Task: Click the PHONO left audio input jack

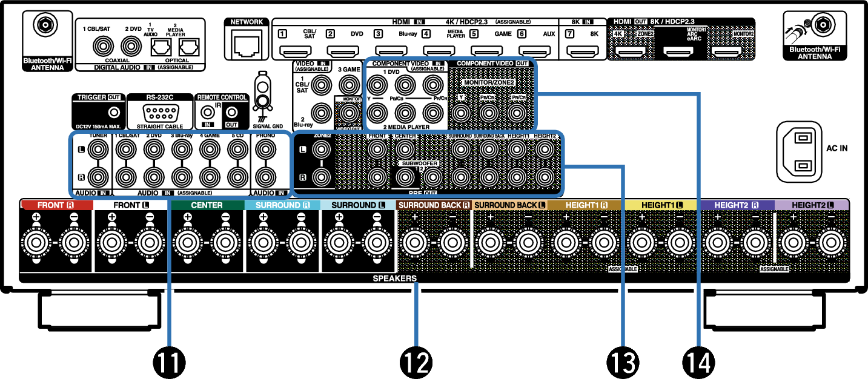Action: pos(263,151)
